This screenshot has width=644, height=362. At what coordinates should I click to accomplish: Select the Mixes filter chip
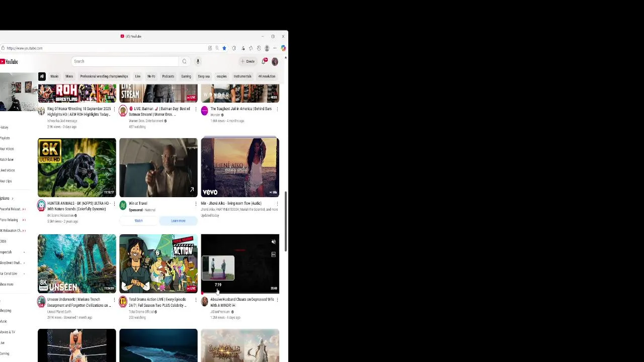69,76
